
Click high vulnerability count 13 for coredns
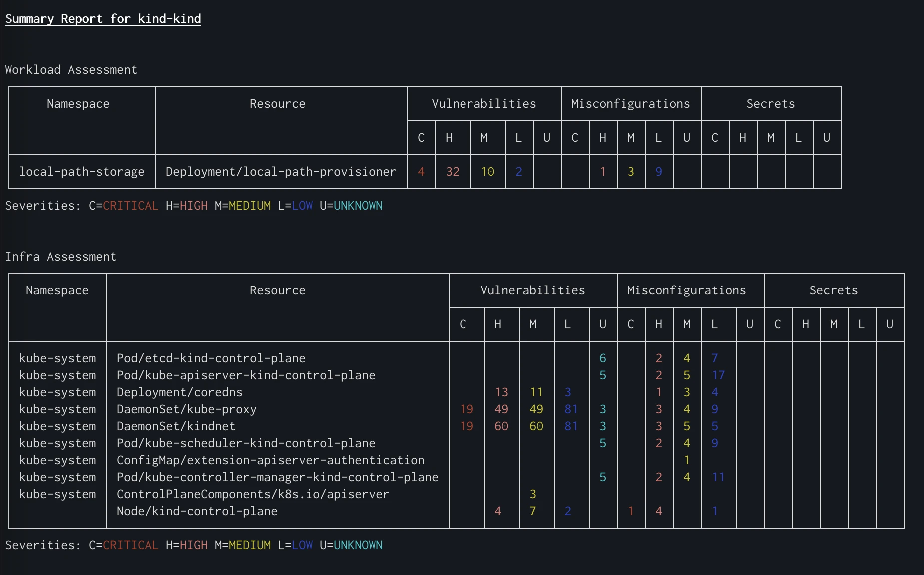click(501, 392)
